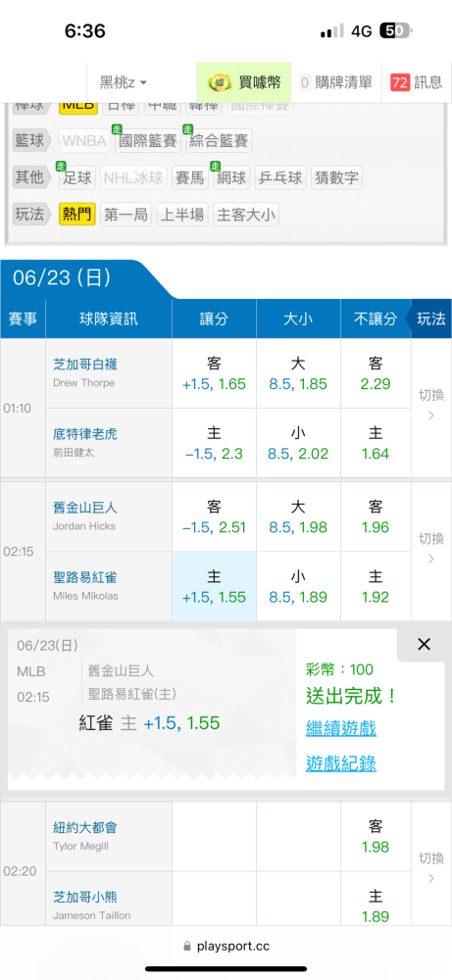Open the 足球 sport category

point(76,177)
